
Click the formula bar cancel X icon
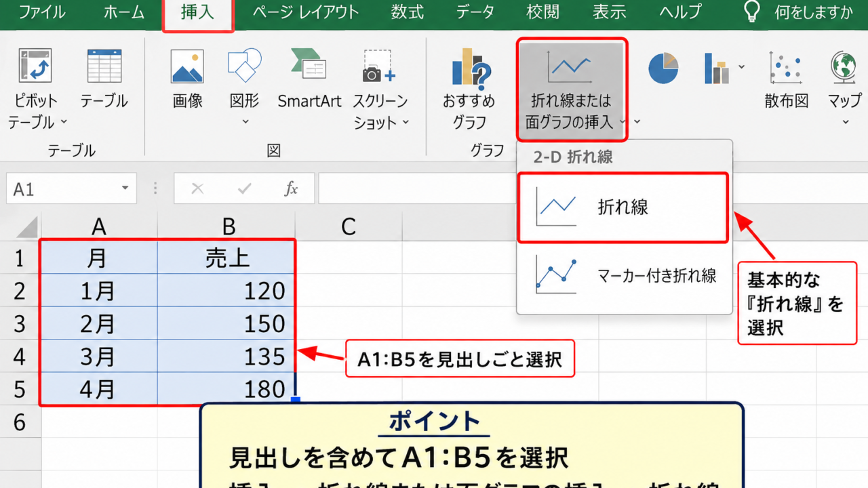(x=198, y=188)
